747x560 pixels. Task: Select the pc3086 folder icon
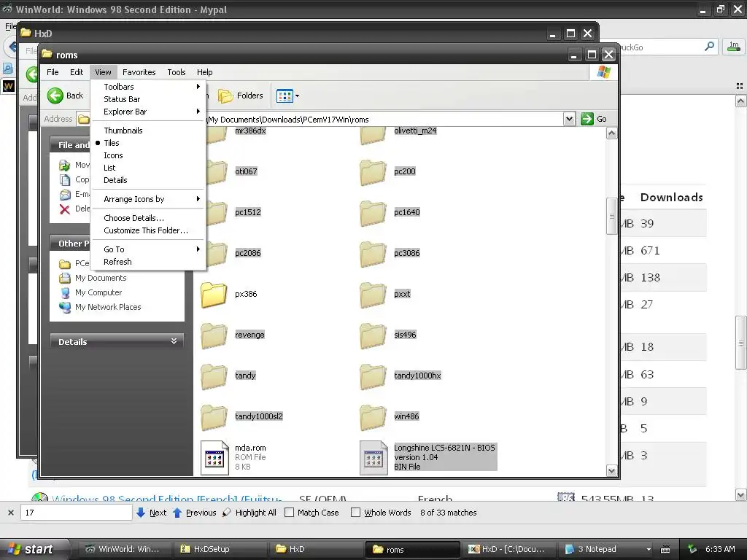[x=373, y=253]
